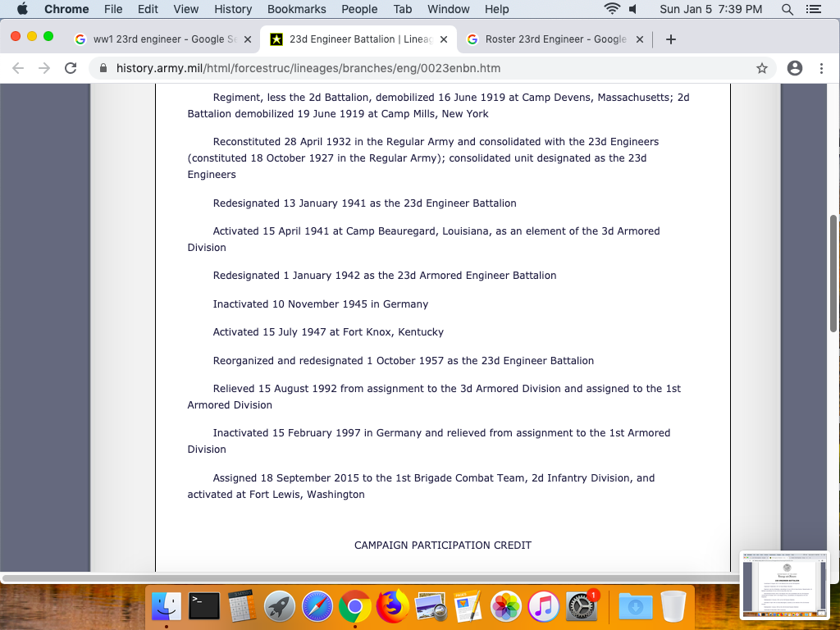Open the Wi-Fi status menu
The width and height of the screenshot is (840, 630).
click(611, 9)
